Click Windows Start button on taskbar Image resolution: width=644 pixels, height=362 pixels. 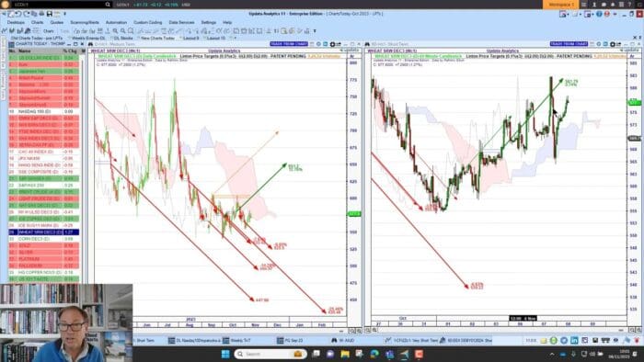coord(225,354)
